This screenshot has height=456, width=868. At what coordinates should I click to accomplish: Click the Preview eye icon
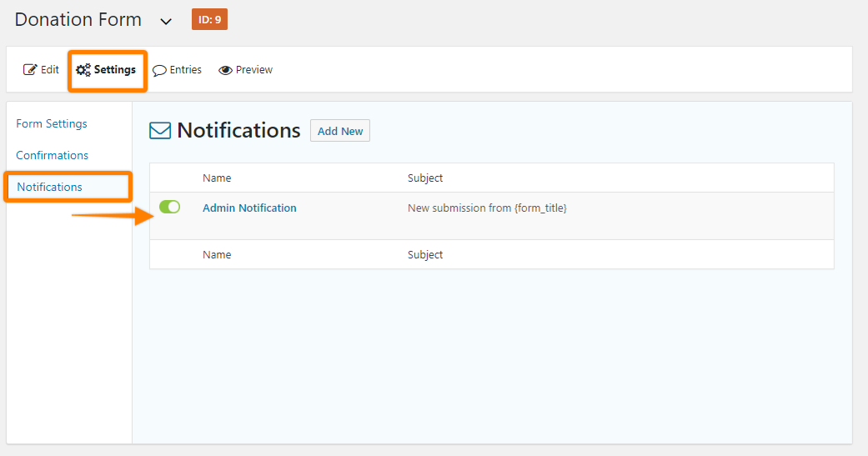(x=225, y=71)
